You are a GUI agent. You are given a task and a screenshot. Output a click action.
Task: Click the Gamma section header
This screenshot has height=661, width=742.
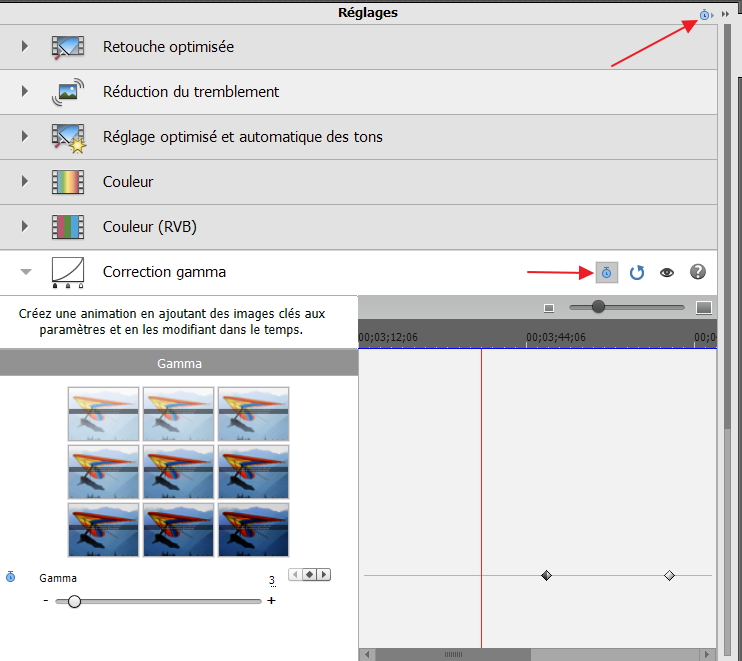click(x=179, y=363)
